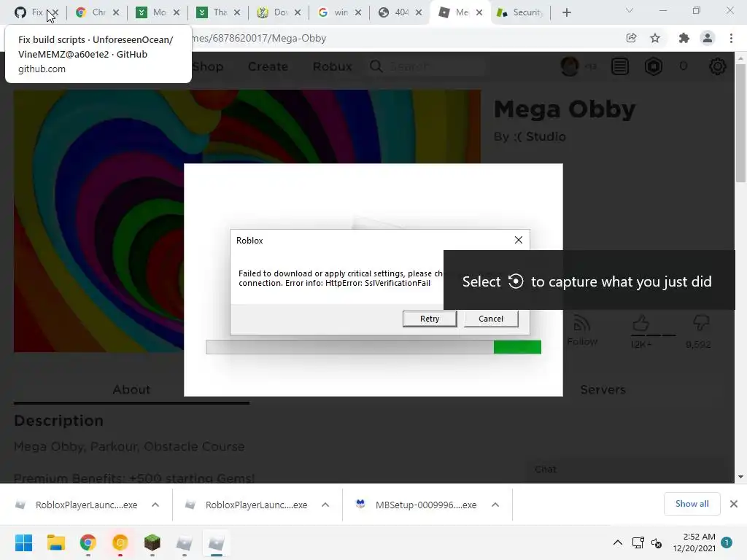Click the Roblox user avatar icon

[570, 66]
